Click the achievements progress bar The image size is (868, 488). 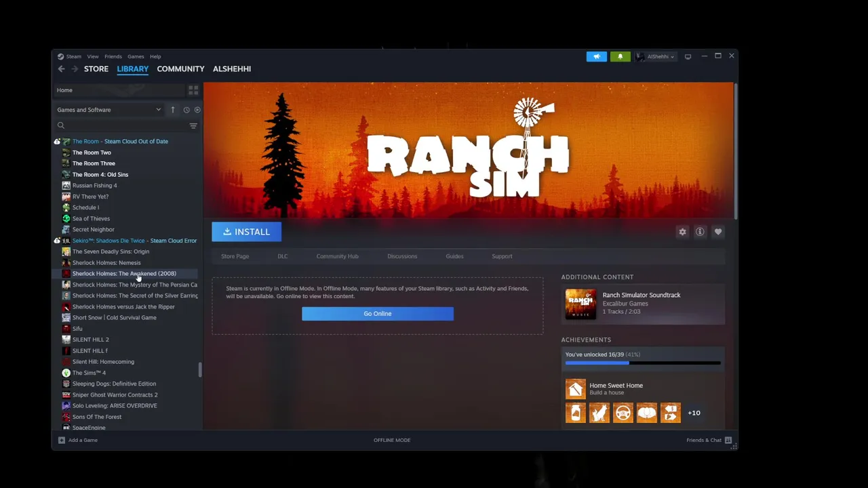pyautogui.click(x=643, y=363)
